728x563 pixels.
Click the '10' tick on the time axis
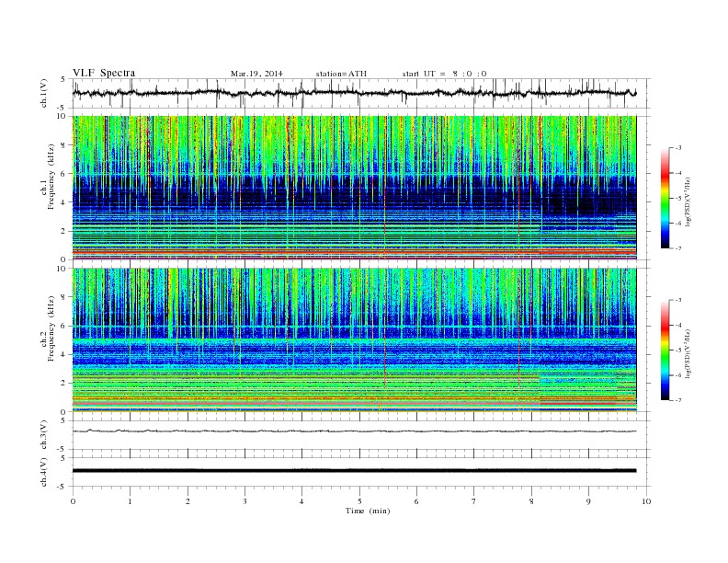point(646,501)
